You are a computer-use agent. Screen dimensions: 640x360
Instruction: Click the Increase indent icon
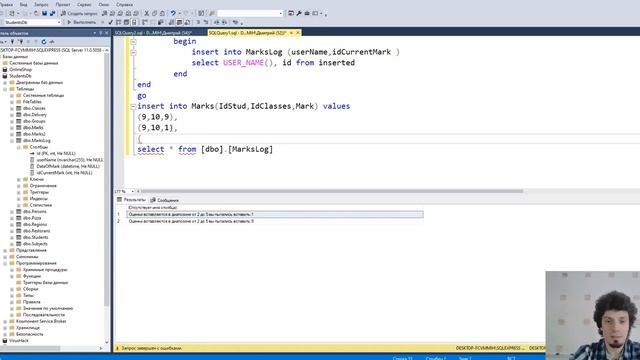point(224,22)
